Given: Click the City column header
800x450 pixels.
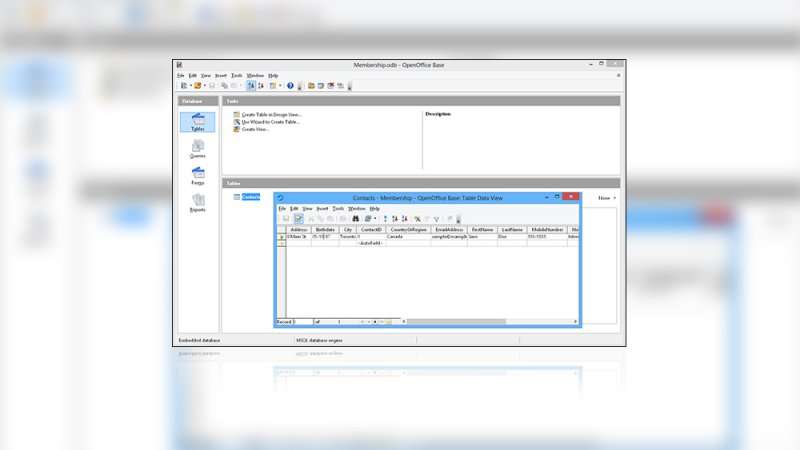Looking at the screenshot, I should point(348,230).
